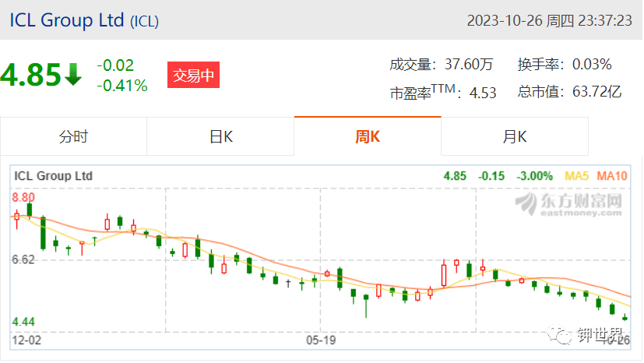
Task: Click the MA10 indicator label
Action: click(x=612, y=176)
